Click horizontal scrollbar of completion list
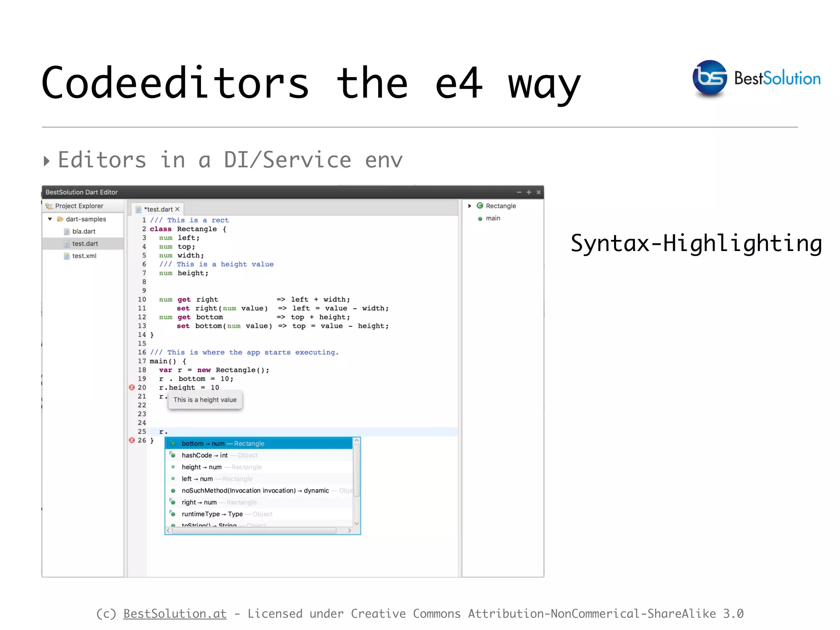Image resolution: width=840 pixels, height=630 pixels. (x=254, y=531)
